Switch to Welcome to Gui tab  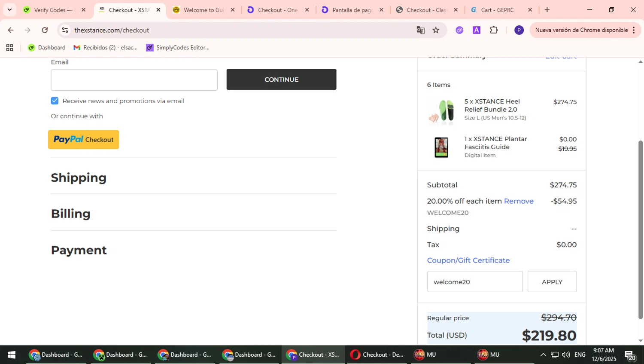(x=203, y=10)
